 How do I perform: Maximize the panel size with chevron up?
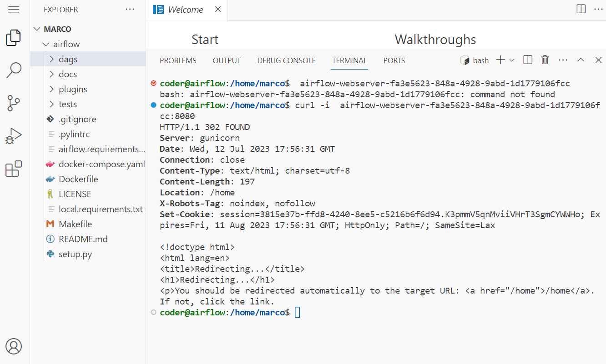(581, 60)
